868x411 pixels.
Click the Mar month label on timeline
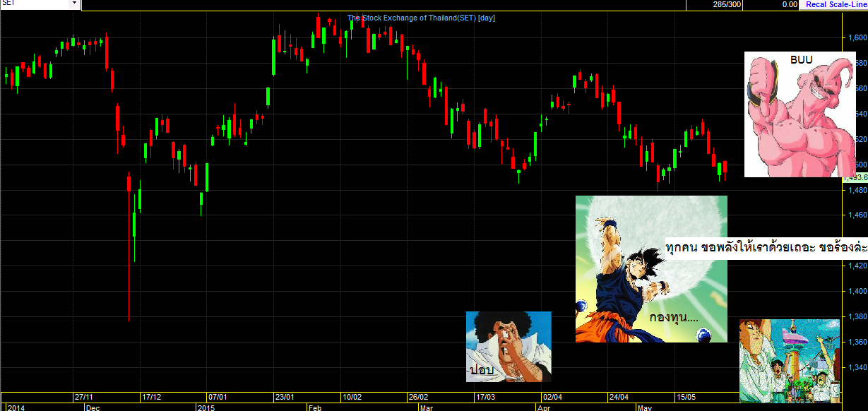point(426,407)
